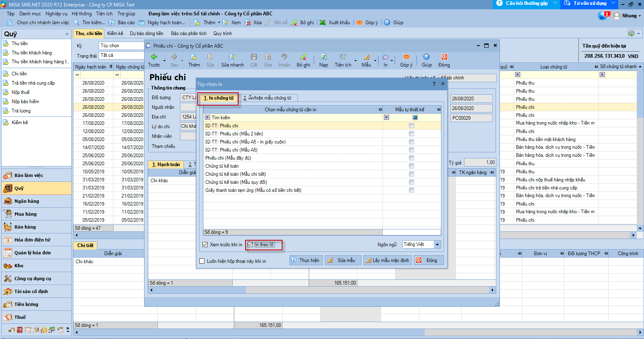This screenshot has width=644, height=339.
Task: Click the red Đóng icon in voucher toolbar
Action: pos(444,57)
